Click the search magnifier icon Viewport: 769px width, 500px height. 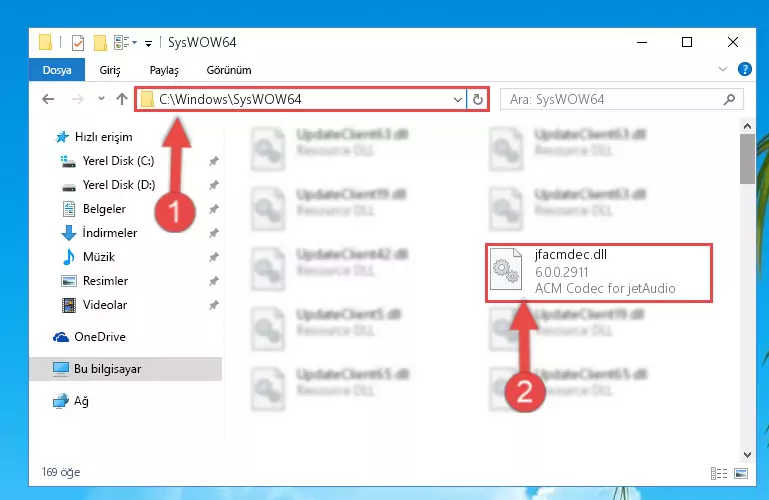coord(729,100)
